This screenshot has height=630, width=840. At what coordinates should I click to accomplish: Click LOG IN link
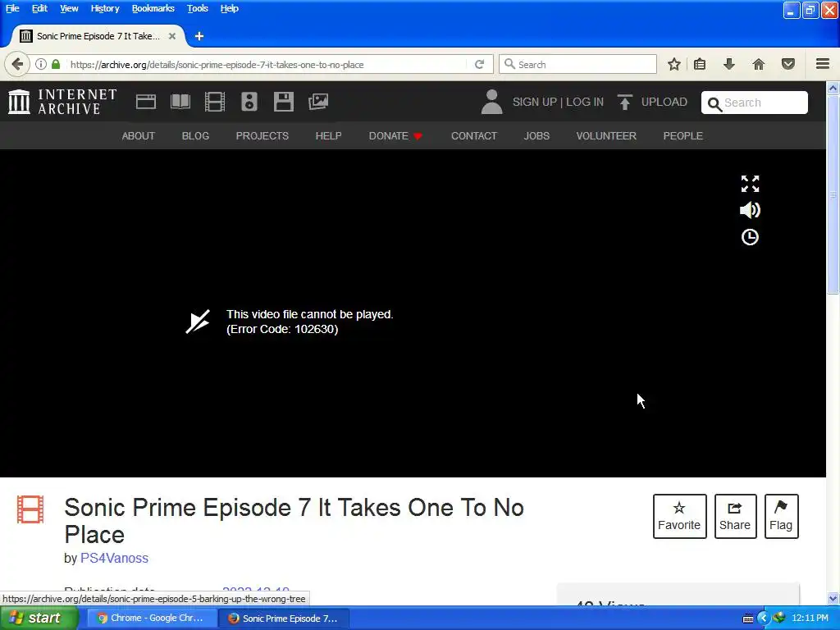click(585, 102)
